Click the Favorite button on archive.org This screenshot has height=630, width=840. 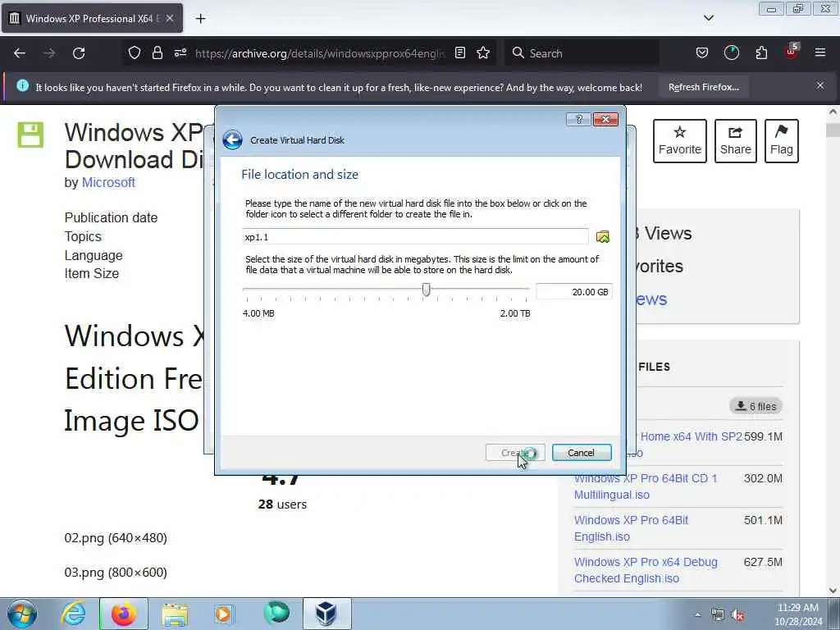[679, 141]
